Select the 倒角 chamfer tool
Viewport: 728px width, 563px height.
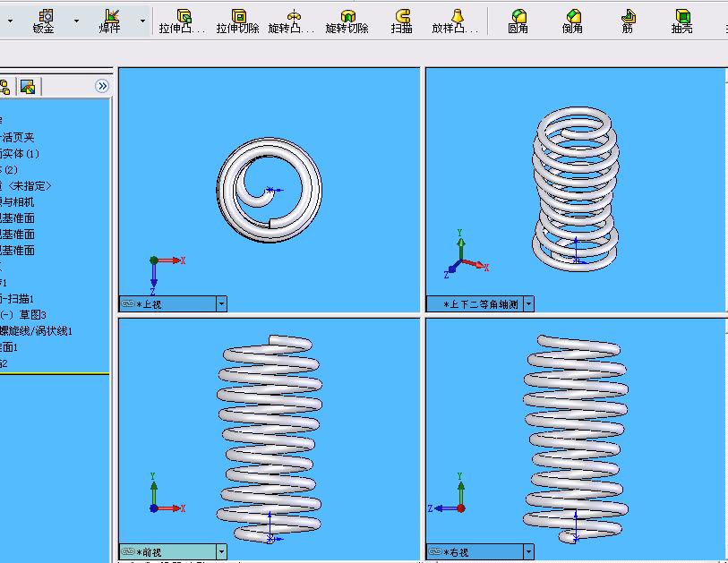pos(572,21)
